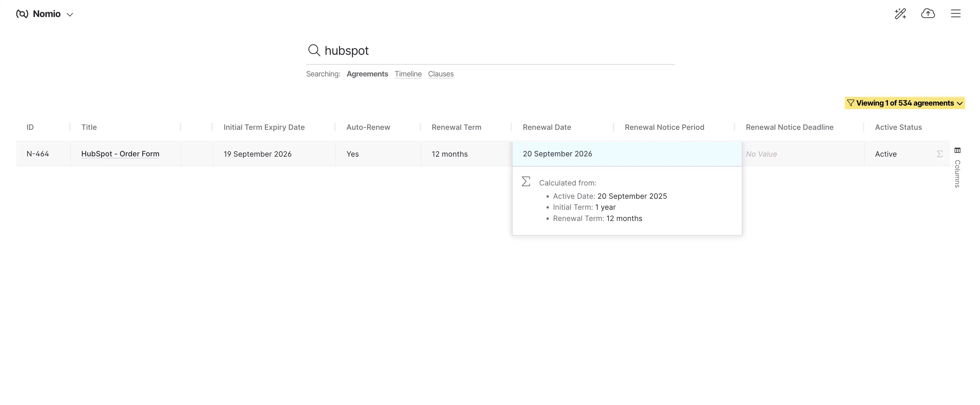Select the N-464 ID cell
Screen dimensions: 980x405
click(43, 154)
